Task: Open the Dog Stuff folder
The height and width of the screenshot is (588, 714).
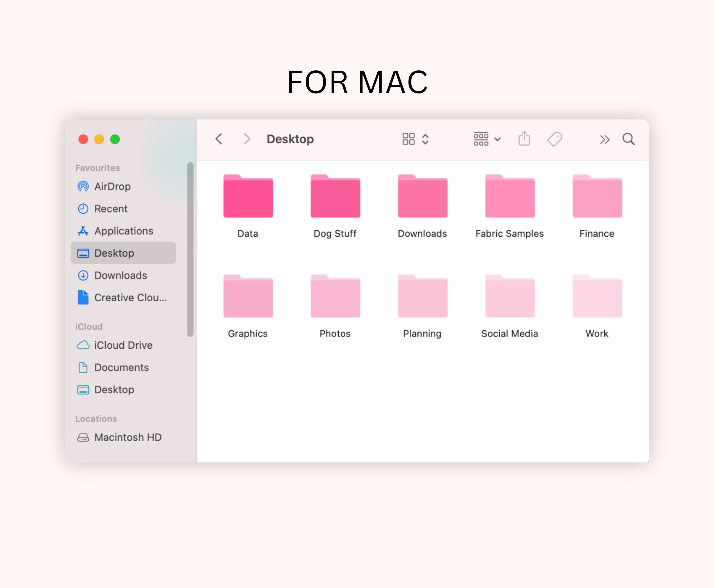Action: click(x=335, y=196)
